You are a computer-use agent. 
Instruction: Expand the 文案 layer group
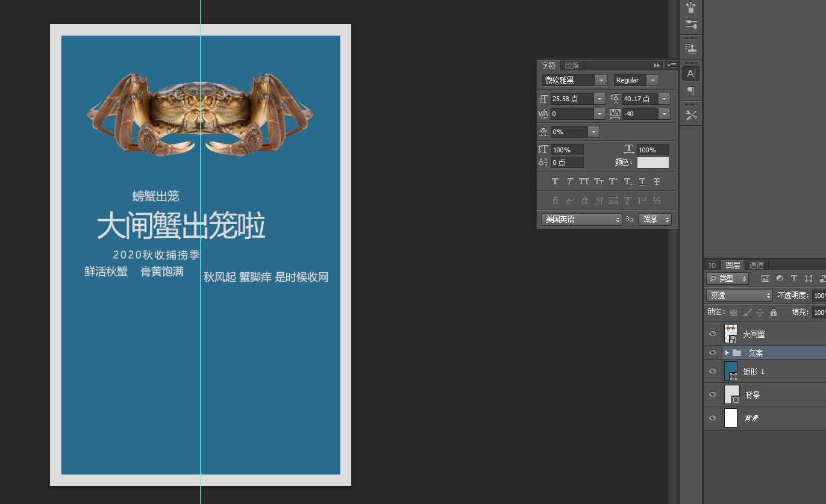coord(727,353)
